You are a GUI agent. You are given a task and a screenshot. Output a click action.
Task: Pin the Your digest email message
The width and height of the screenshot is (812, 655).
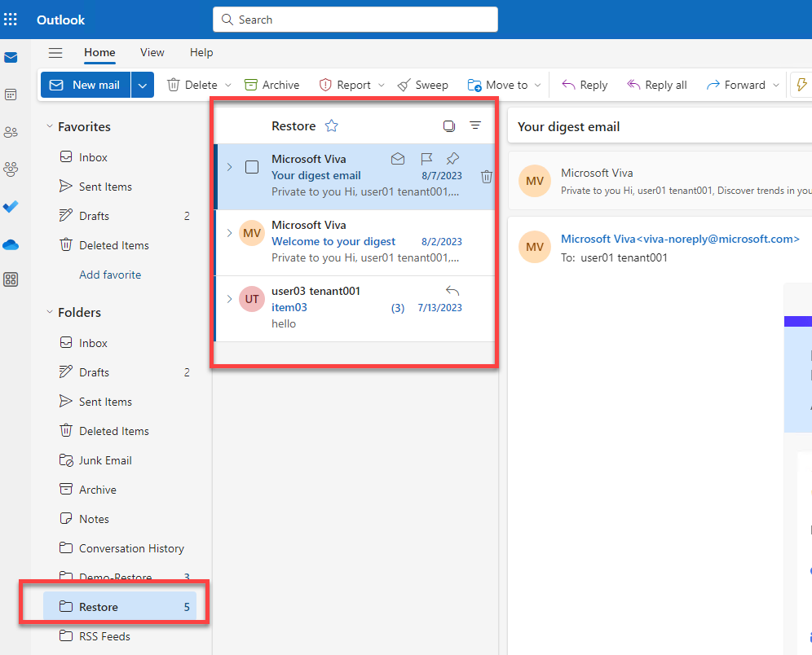tap(453, 159)
